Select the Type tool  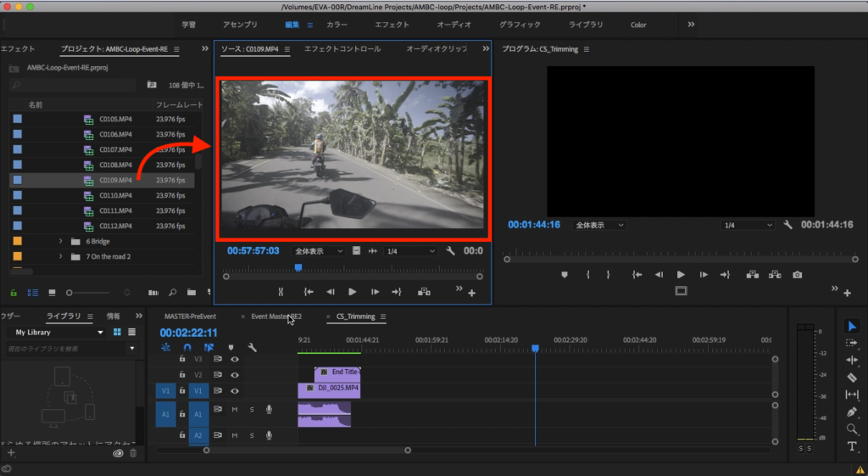click(x=852, y=446)
